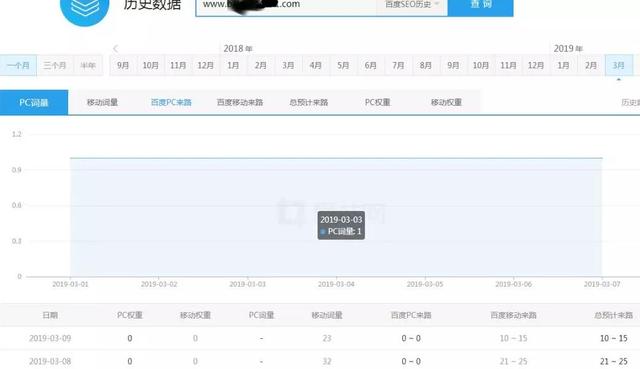The image size is (640, 369).
Task: Select the 三个月 time range
Action: (55, 65)
